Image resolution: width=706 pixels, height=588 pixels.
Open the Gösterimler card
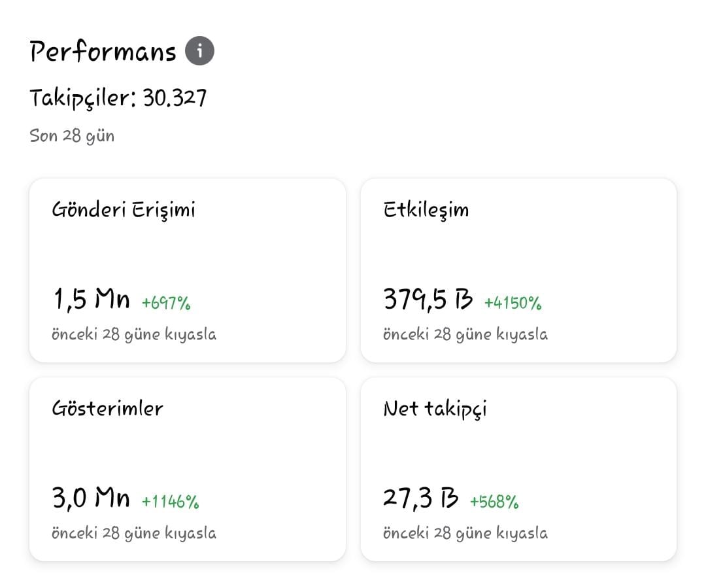click(188, 469)
